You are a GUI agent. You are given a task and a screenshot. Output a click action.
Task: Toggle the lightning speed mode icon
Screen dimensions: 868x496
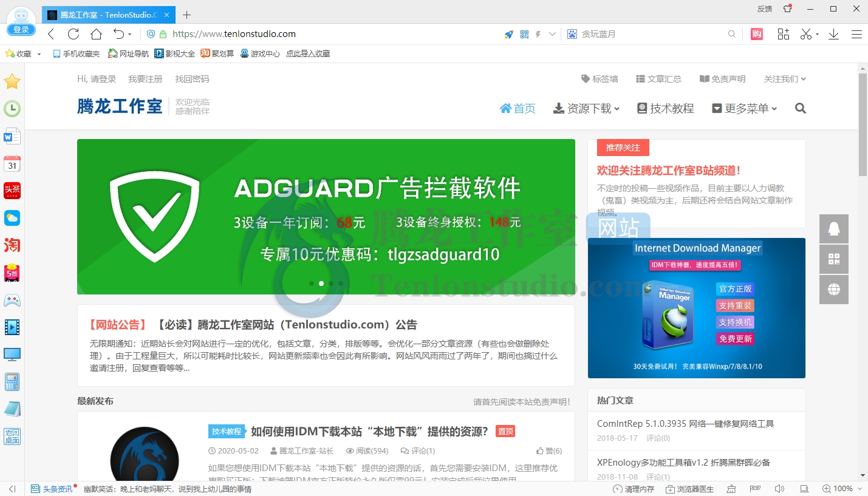pos(538,35)
